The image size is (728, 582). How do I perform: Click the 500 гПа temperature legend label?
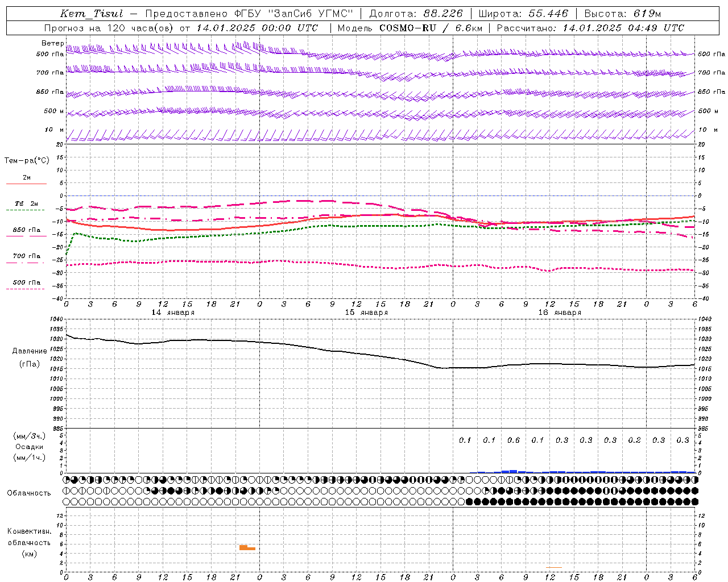pyautogui.click(x=27, y=282)
